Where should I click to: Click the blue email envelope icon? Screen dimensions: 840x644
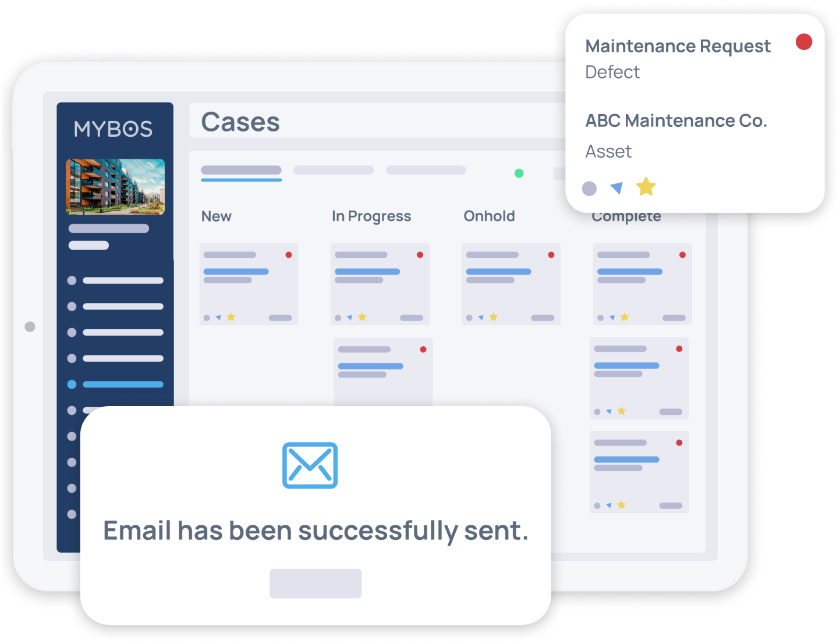309,465
